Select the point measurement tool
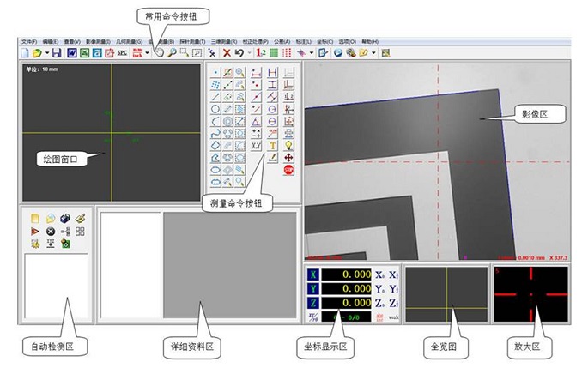This screenshot has height=368, width=588. point(216,73)
